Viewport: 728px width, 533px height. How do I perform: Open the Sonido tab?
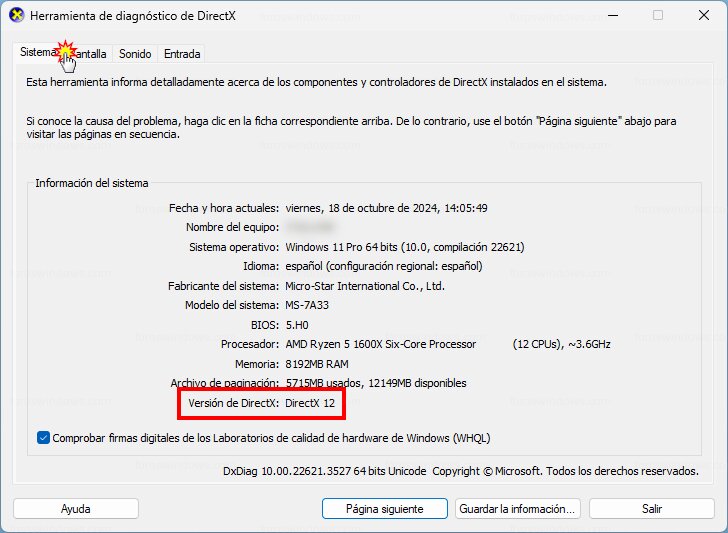[x=135, y=54]
